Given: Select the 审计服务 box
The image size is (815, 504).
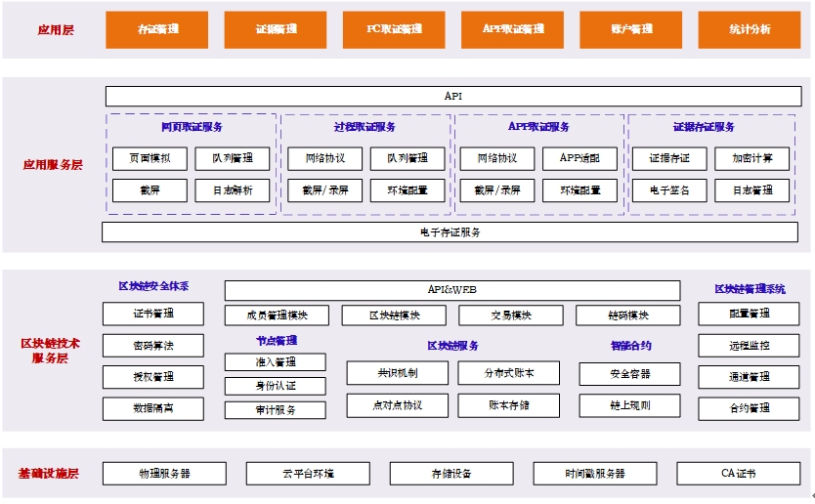Looking at the screenshot, I should (x=276, y=410).
